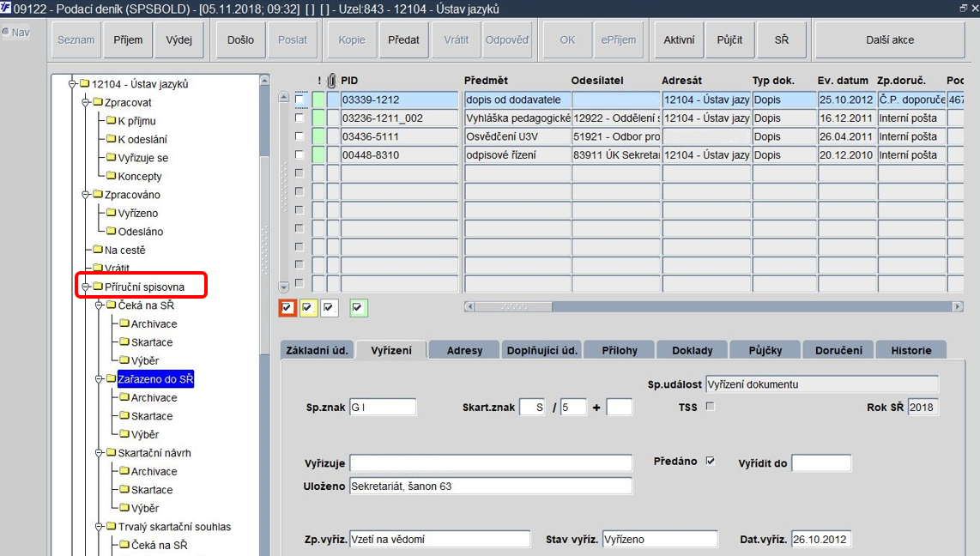Collapse the Zařazeno do SŘ node
Screen dimensions: 980x556
[x=99, y=378]
